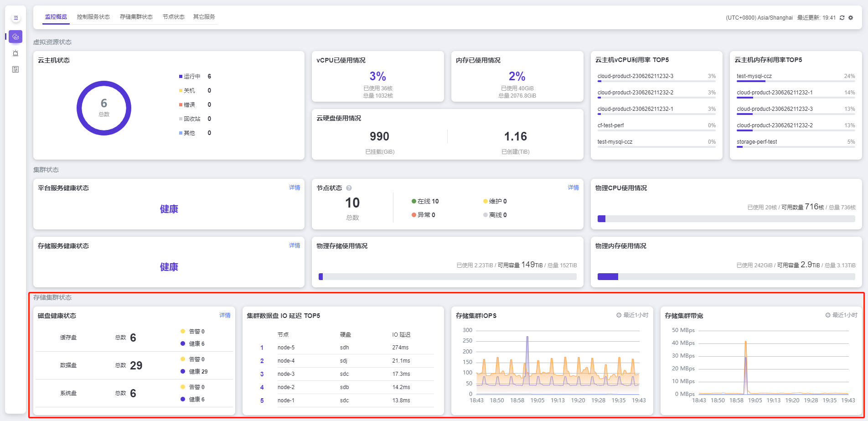Toggle the 运行中 legend in 云主机状态 chart

(190, 77)
